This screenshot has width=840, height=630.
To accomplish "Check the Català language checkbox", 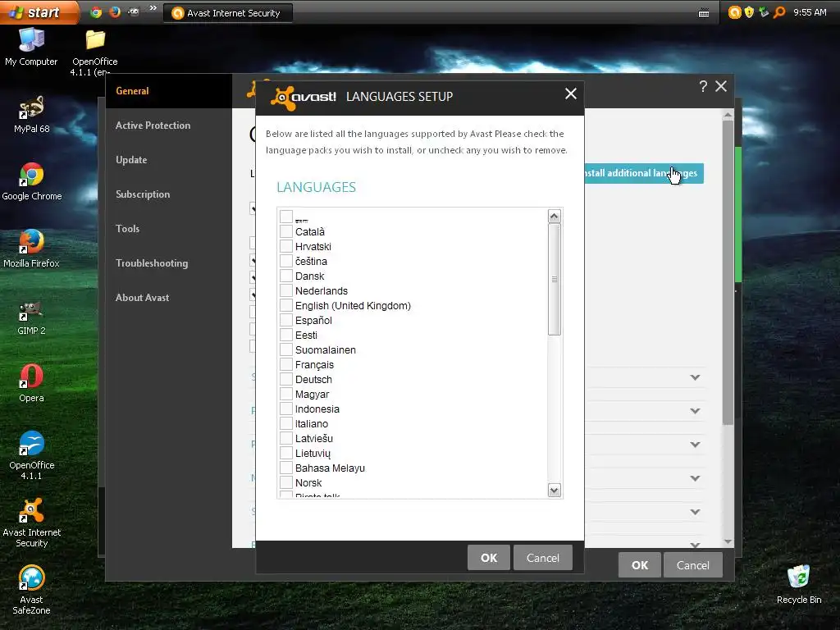I will 286,231.
